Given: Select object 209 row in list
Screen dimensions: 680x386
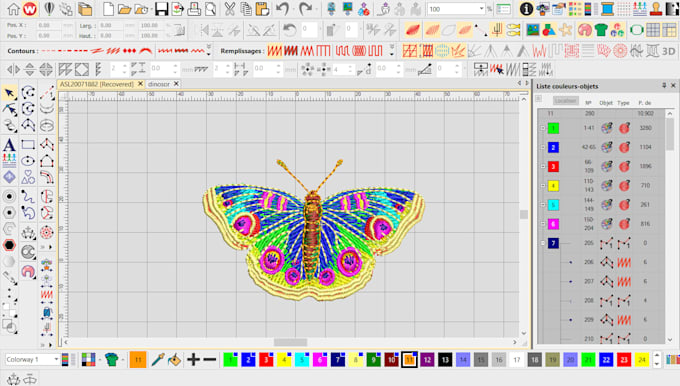Looking at the screenshot, I should click(x=601, y=320).
